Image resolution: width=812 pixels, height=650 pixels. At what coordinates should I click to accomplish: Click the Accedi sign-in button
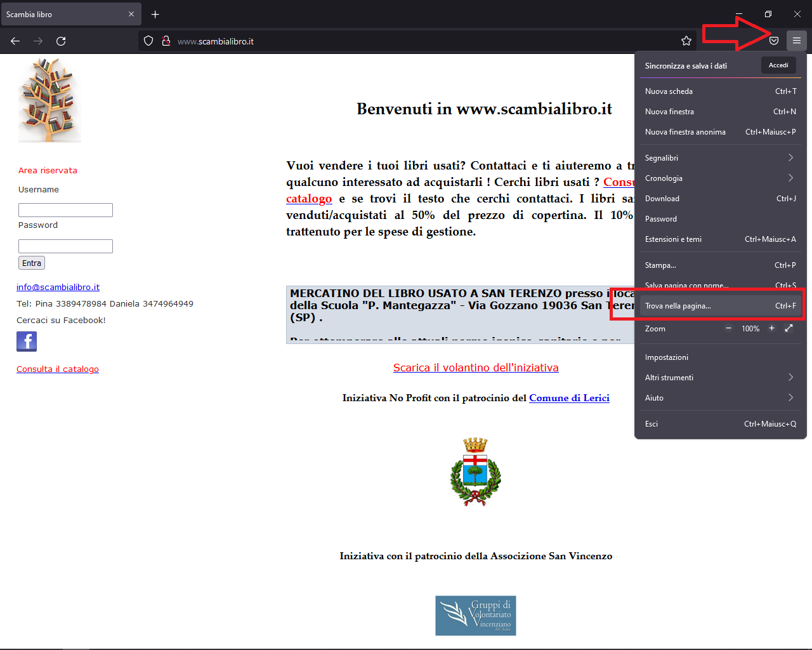point(778,65)
